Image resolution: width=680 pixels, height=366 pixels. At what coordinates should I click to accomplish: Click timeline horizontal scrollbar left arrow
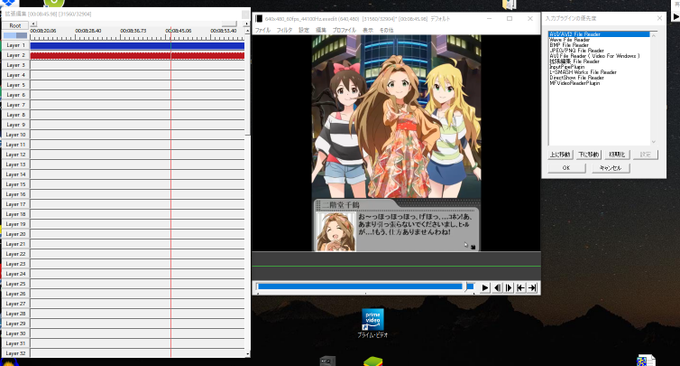[x=33, y=24]
